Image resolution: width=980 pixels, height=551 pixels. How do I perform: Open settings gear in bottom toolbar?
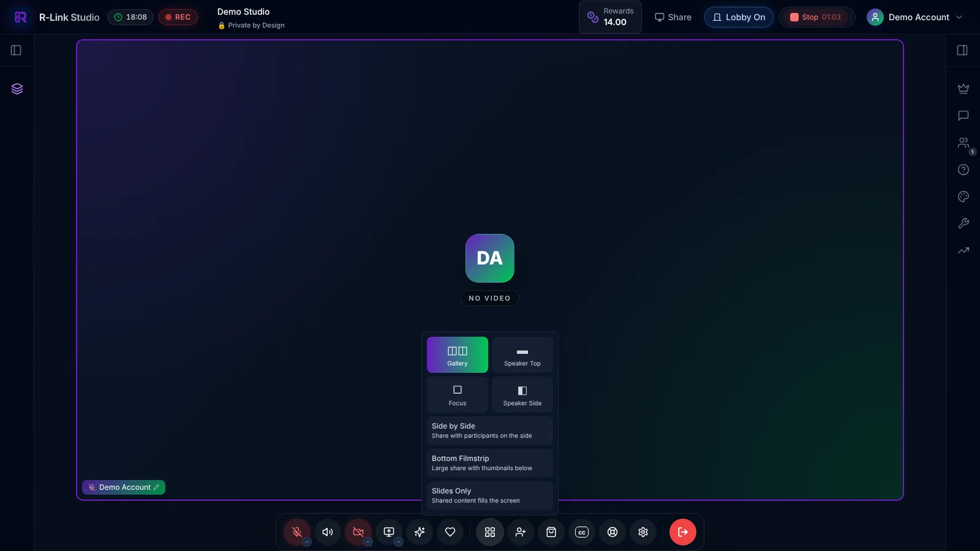click(643, 532)
